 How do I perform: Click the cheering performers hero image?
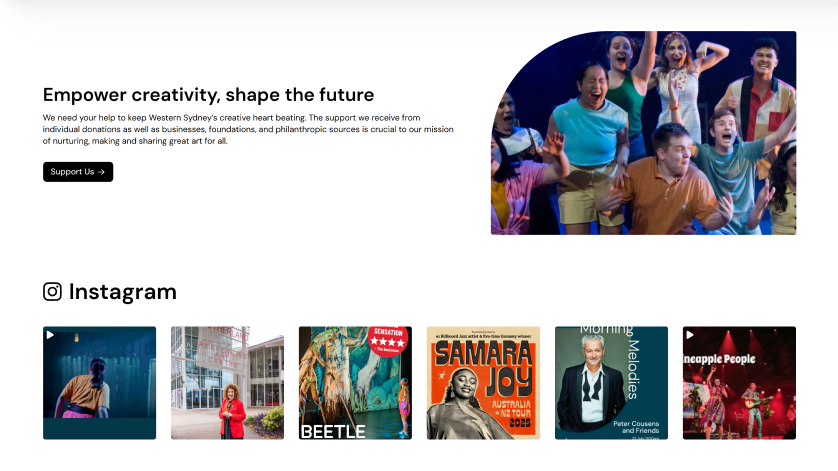click(643, 133)
